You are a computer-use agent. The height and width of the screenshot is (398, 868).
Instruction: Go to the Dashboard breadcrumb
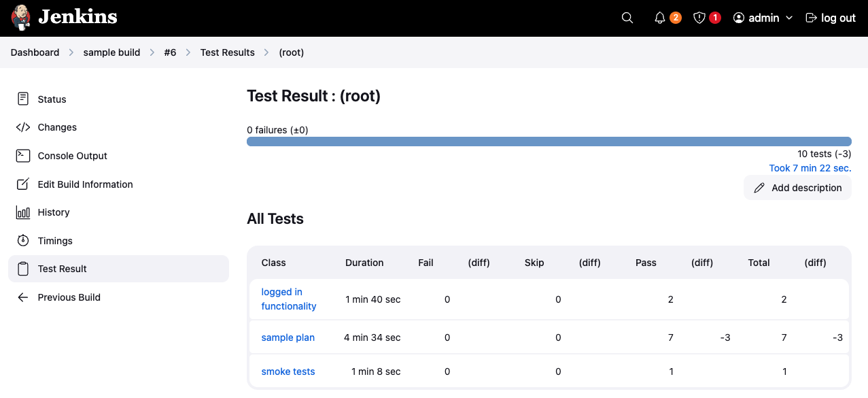35,52
